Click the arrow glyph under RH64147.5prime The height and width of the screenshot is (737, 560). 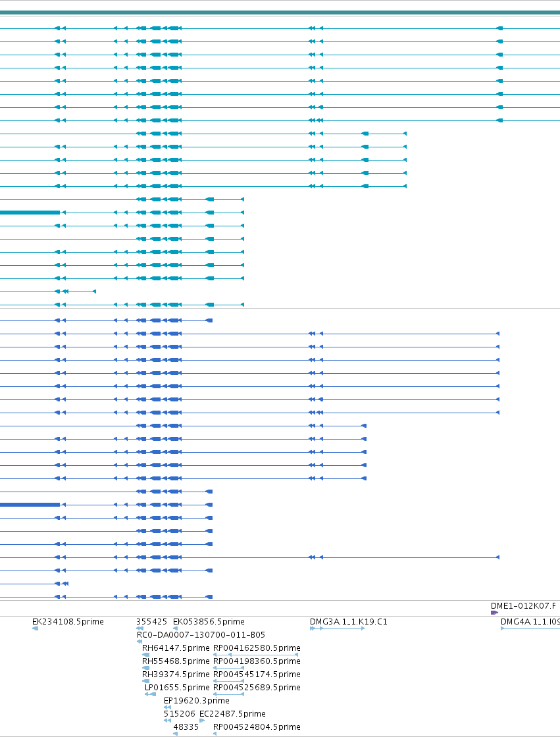(146, 655)
